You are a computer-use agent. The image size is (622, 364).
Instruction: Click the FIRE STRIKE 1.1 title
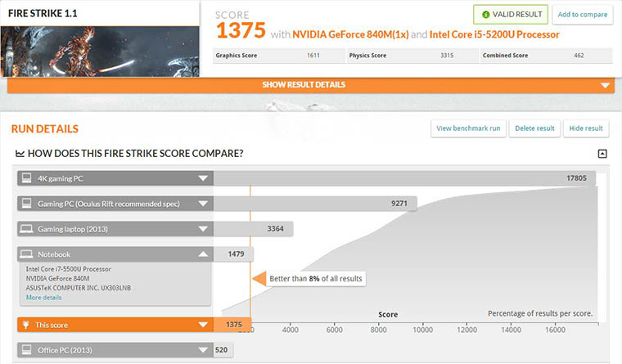43,13
